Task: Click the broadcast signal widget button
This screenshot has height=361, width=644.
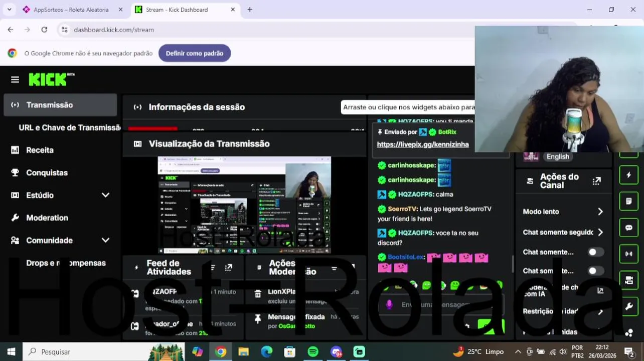Action: pyautogui.click(x=629, y=254)
